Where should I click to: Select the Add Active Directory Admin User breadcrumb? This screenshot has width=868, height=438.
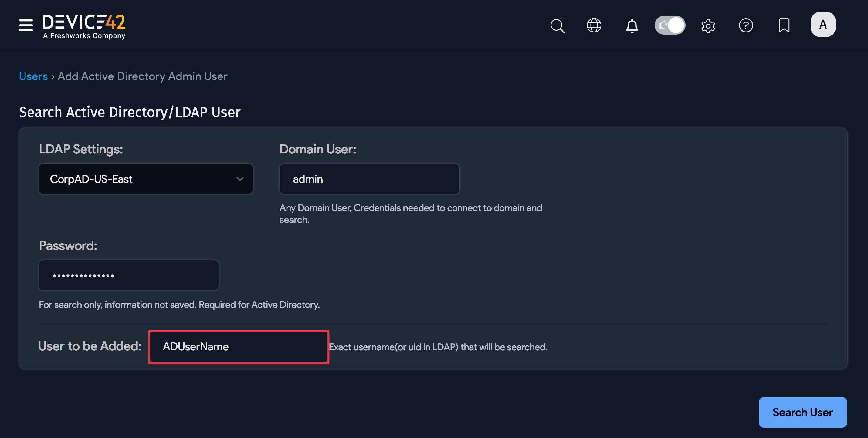[x=142, y=76]
